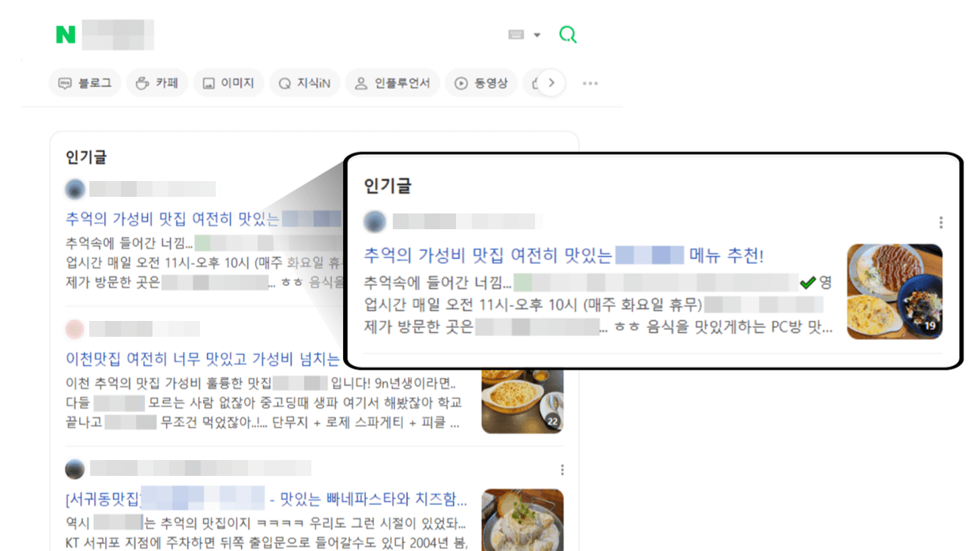This screenshot has height=551, width=980.
Task: Click the green search magnifier icon
Action: (x=567, y=34)
